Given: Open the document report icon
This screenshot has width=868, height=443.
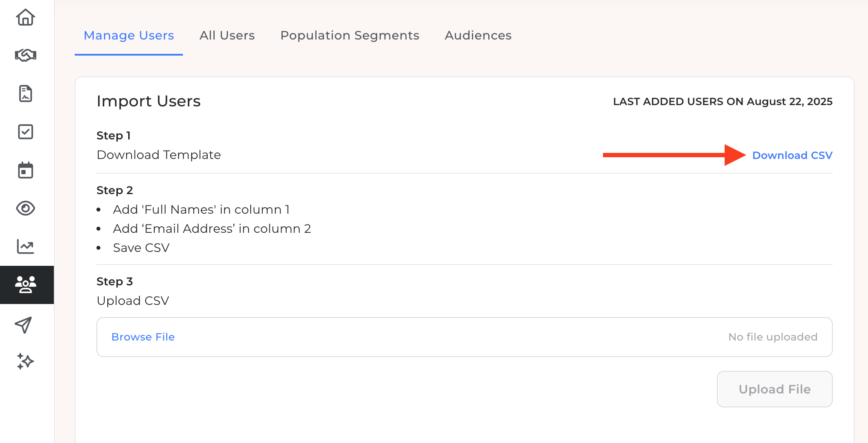Looking at the screenshot, I should pyautogui.click(x=26, y=93).
